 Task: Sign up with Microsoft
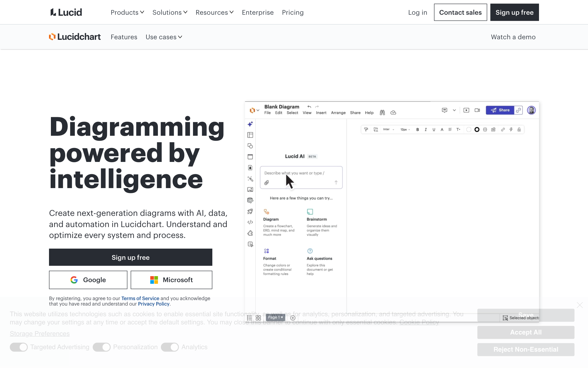pos(171,280)
